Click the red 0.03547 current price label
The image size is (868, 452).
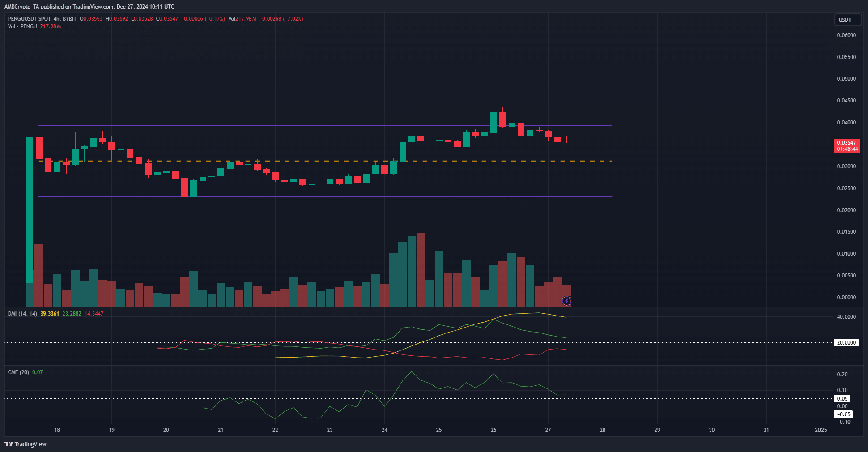[847, 145]
